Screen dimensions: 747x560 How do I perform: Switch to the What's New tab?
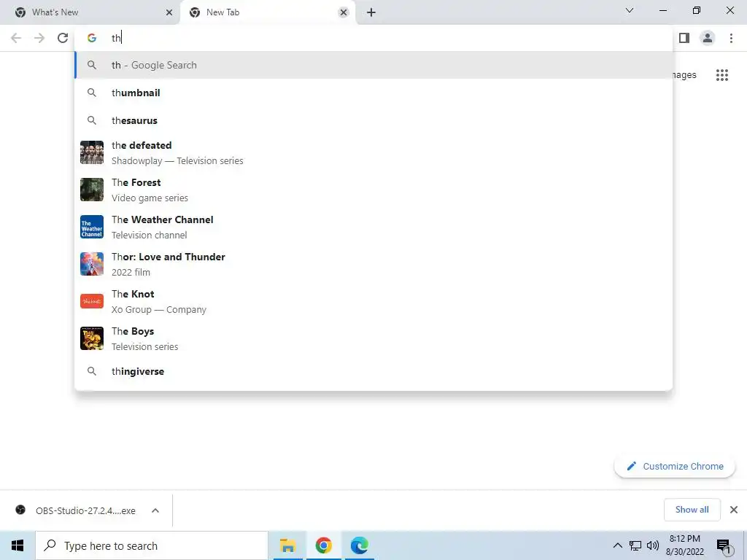pos(90,12)
